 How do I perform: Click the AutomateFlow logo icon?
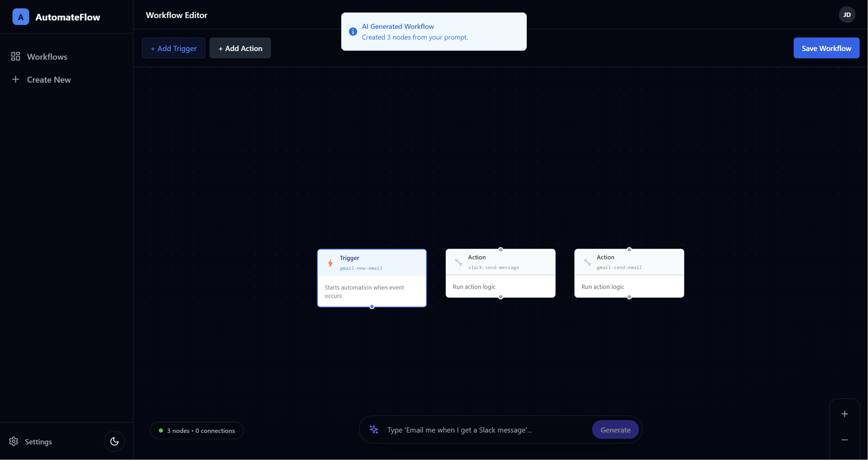click(x=20, y=17)
